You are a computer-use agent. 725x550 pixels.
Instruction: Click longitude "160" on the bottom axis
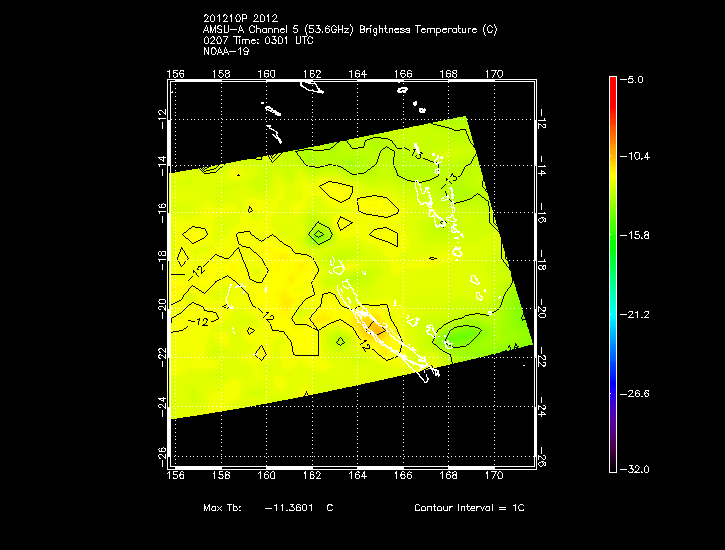tap(266, 475)
